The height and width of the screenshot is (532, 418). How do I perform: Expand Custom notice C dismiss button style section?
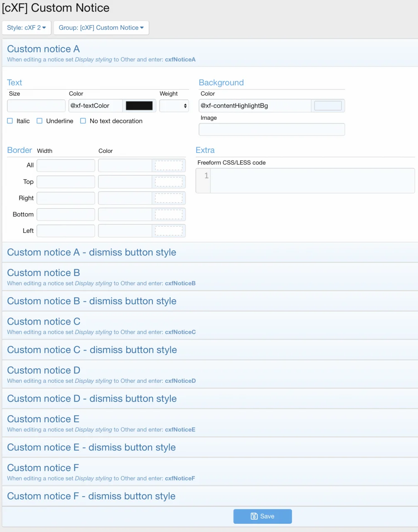click(91, 350)
